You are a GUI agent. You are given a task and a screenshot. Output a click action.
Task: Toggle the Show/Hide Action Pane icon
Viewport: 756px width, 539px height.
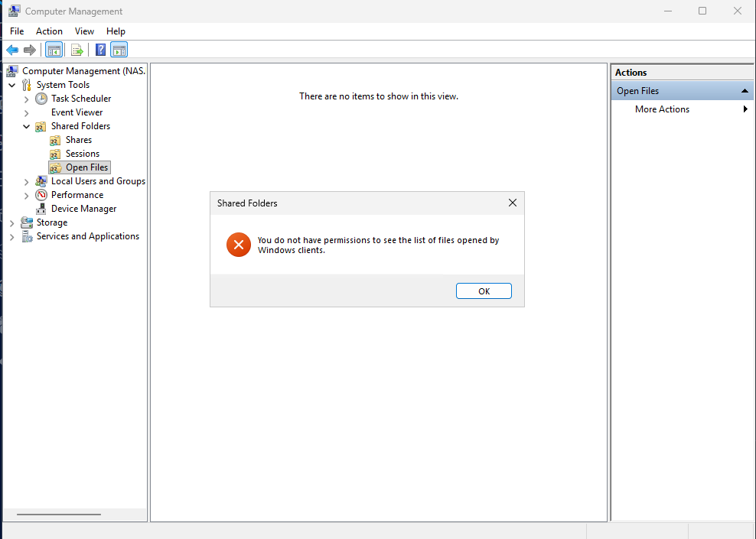point(119,50)
